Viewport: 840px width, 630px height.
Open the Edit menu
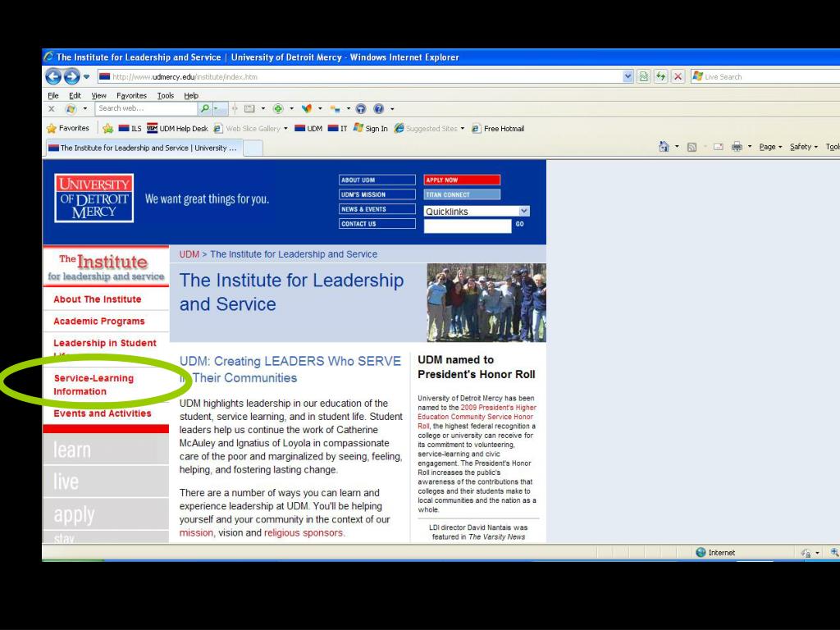(x=75, y=96)
